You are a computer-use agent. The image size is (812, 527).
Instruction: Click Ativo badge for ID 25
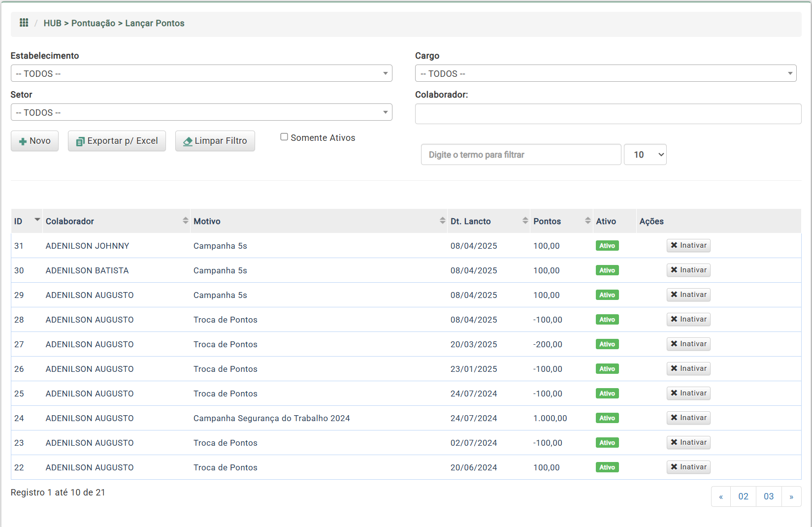(607, 394)
